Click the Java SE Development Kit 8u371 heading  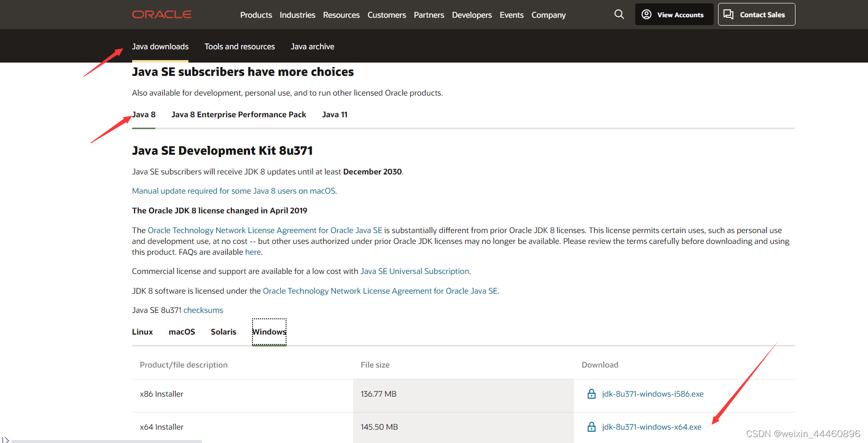[222, 150]
